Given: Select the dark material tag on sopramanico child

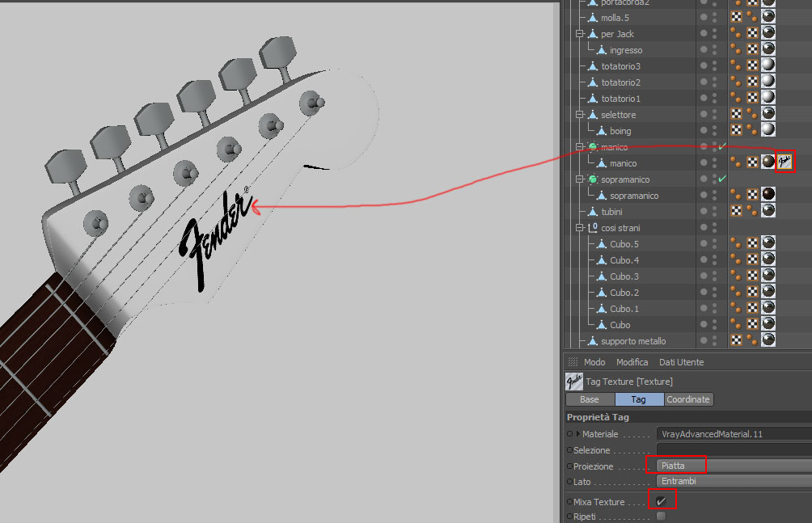Looking at the screenshot, I should point(768,194).
